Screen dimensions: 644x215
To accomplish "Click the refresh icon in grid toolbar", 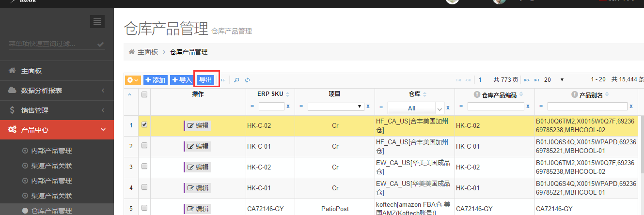I will [x=247, y=80].
